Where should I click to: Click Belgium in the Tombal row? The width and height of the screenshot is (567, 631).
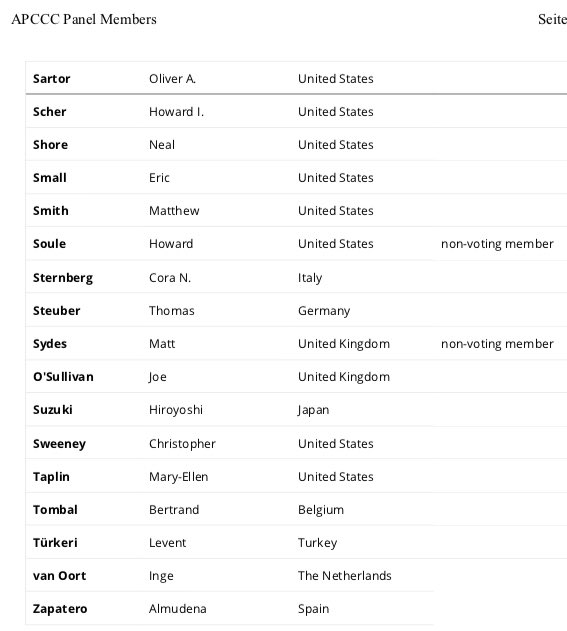[x=321, y=509]
